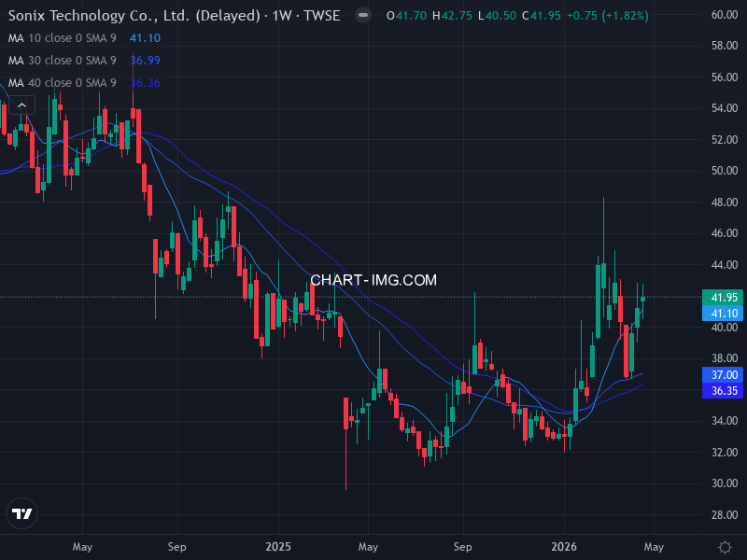Image resolution: width=747 pixels, height=560 pixels.
Task: Click the 50.00 price scale label
Action: click(725, 171)
